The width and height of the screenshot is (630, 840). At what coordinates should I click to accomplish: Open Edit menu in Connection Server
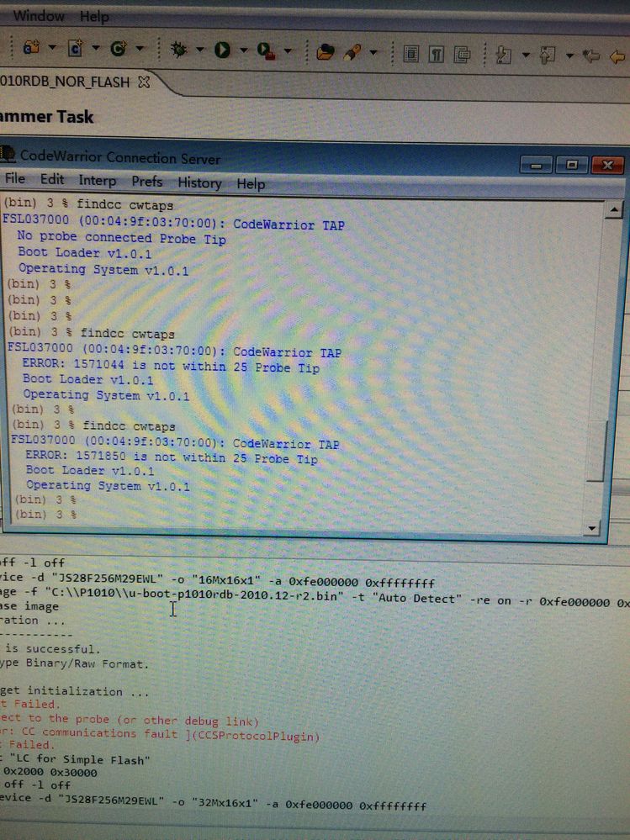[x=52, y=179]
